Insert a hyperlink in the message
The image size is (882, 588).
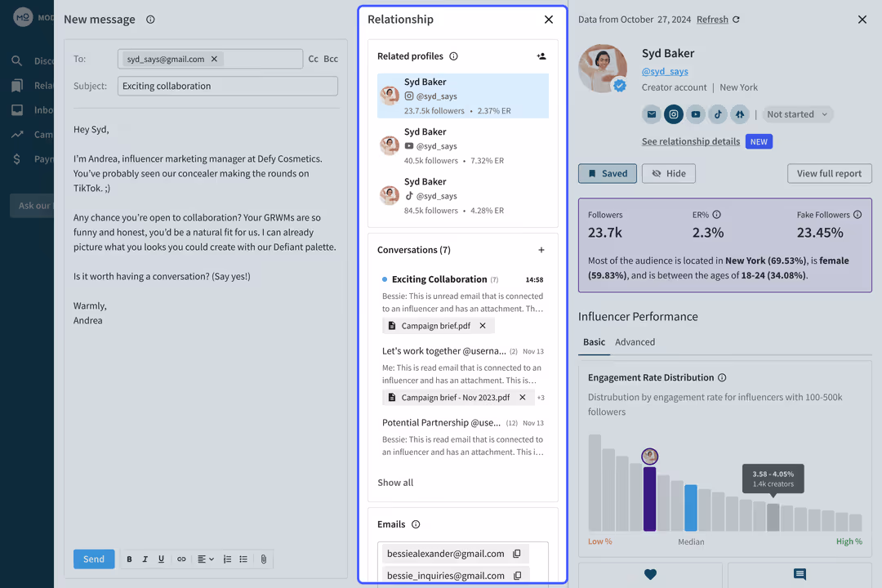point(181,559)
